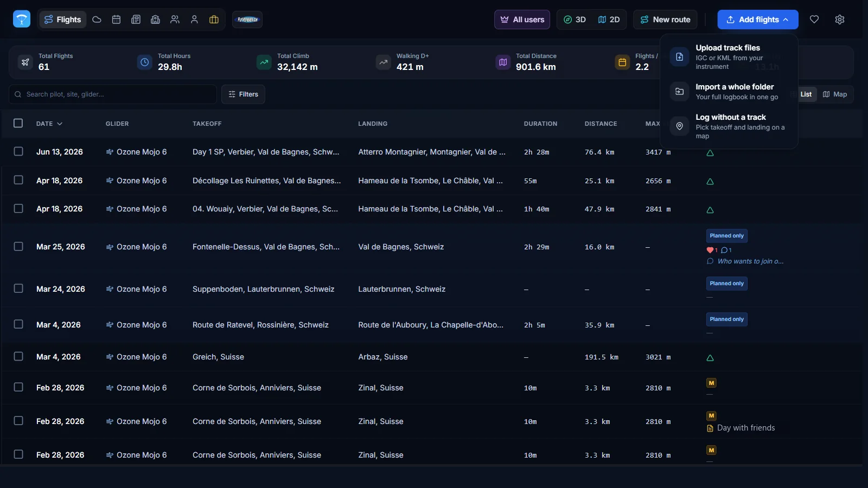This screenshot has height=488, width=868.
Task: Tick the select-all checkbox in table header
Action: 18,123
